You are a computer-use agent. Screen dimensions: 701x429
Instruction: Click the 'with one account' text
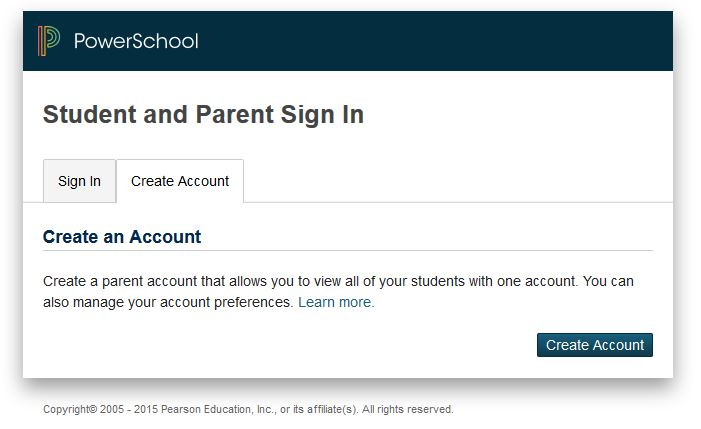click(520, 282)
